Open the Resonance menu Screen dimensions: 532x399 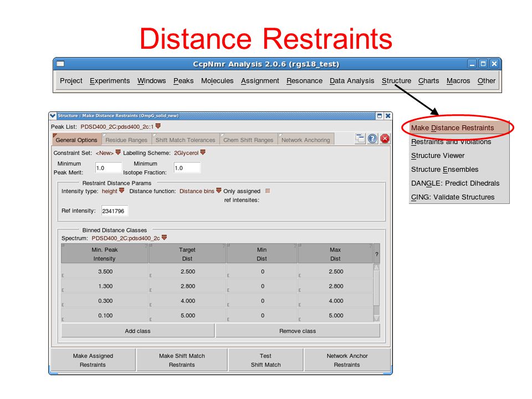[x=304, y=81]
